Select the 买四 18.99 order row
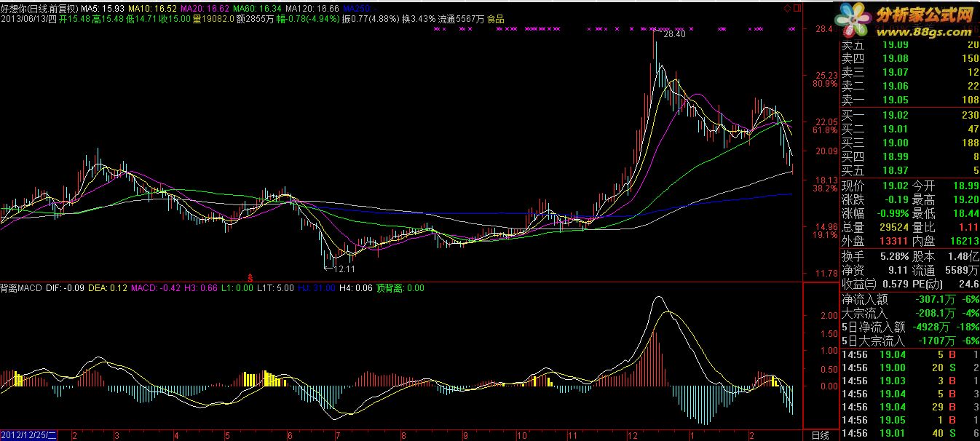 910,156
